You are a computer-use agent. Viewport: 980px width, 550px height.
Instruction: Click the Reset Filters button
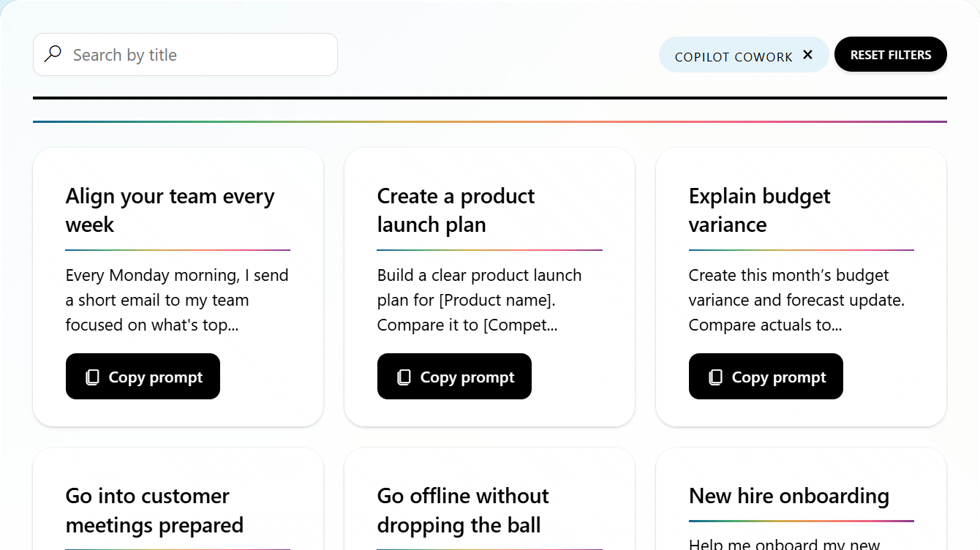[x=891, y=55]
